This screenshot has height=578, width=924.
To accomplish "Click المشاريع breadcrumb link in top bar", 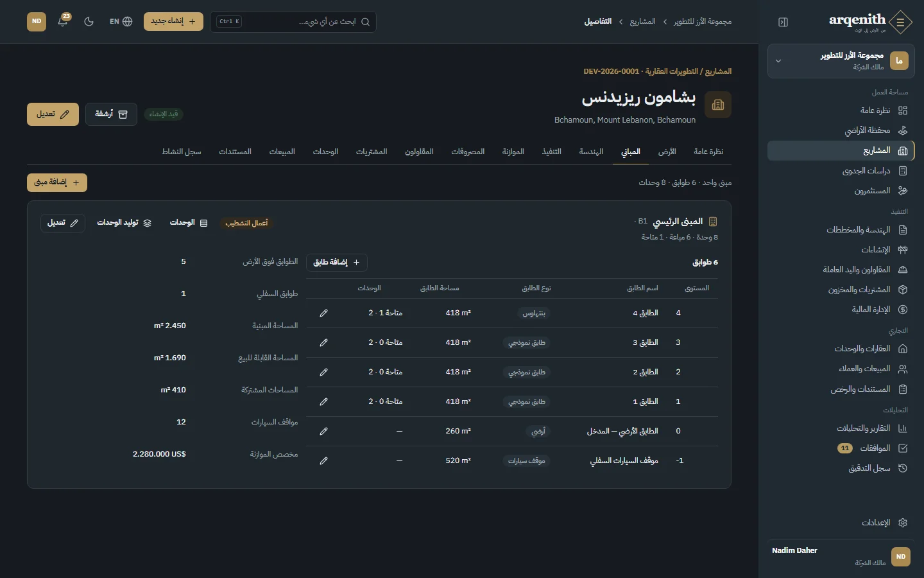I will point(642,22).
